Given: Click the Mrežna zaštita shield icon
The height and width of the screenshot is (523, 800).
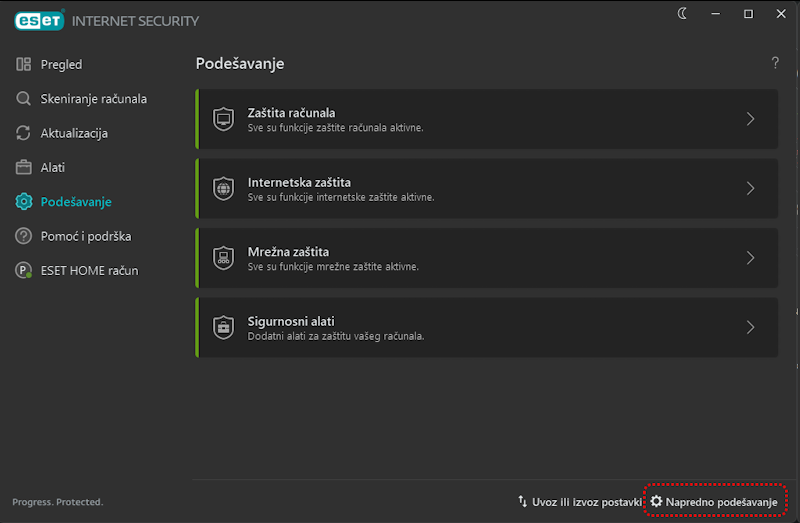Looking at the screenshot, I should pyautogui.click(x=223, y=258).
